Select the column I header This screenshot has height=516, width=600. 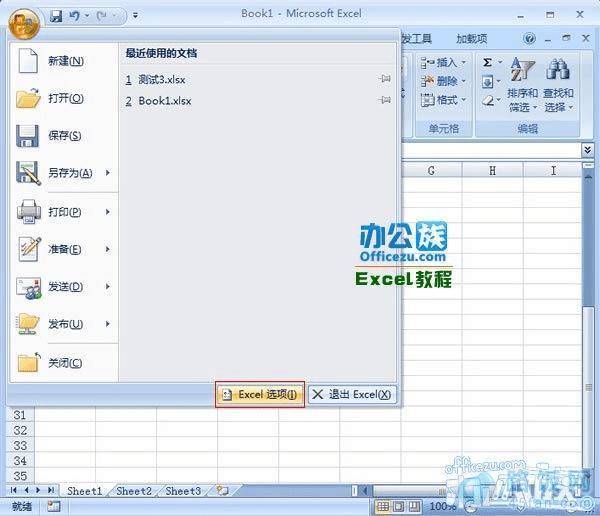(553, 171)
